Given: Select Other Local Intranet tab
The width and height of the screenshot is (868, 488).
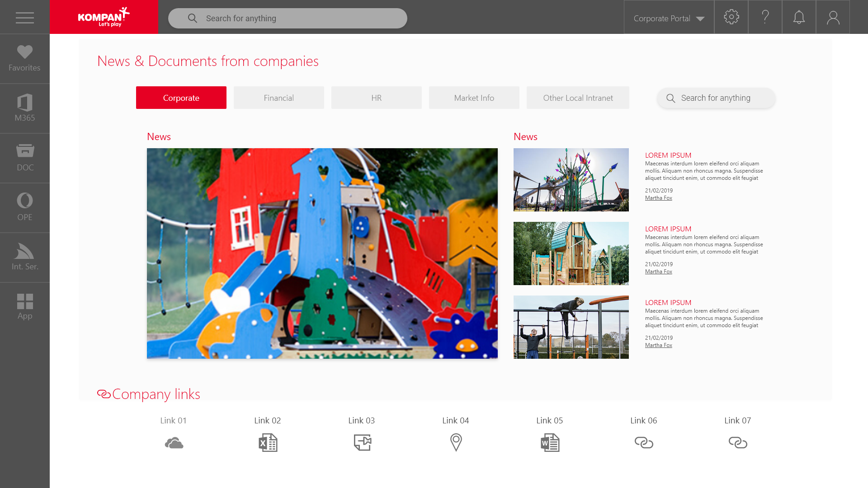Looking at the screenshot, I should pyautogui.click(x=577, y=98).
